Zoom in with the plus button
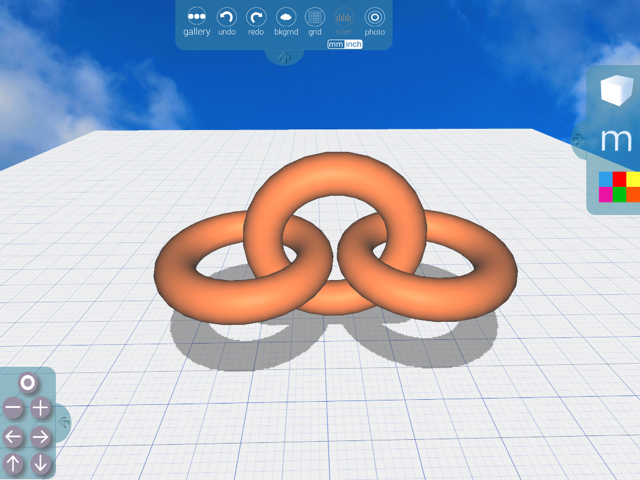 point(40,408)
